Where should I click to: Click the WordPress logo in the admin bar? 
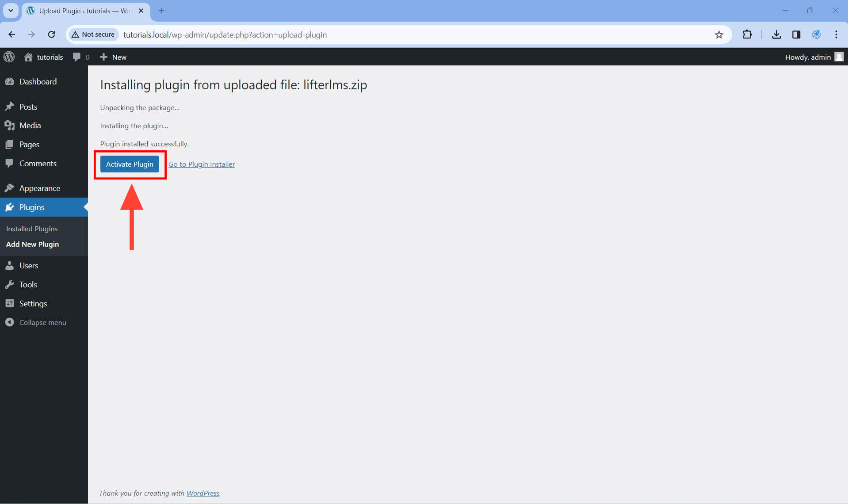[x=9, y=57]
